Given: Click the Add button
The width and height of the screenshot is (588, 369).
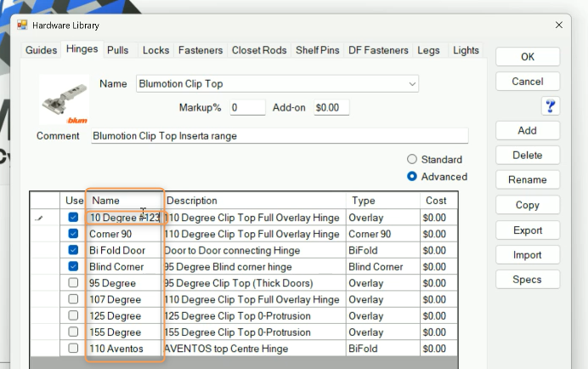Looking at the screenshot, I should coord(528,131).
